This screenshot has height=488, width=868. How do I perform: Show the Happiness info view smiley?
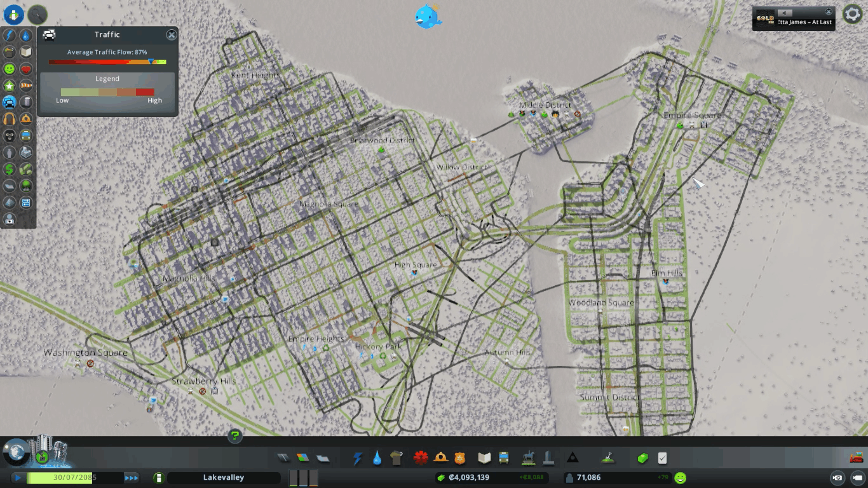(x=10, y=69)
